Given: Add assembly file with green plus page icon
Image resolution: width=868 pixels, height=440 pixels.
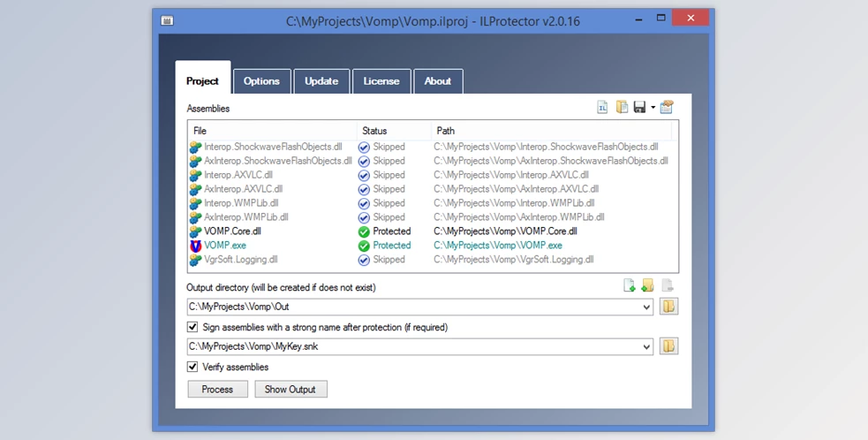Looking at the screenshot, I should 629,285.
